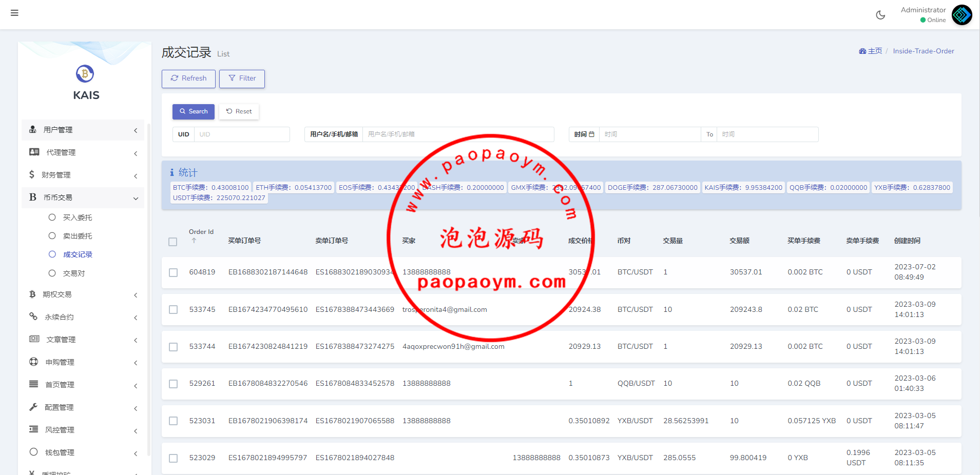Image resolution: width=980 pixels, height=475 pixels.
Task: Check the row for order 529261
Action: pos(174,384)
